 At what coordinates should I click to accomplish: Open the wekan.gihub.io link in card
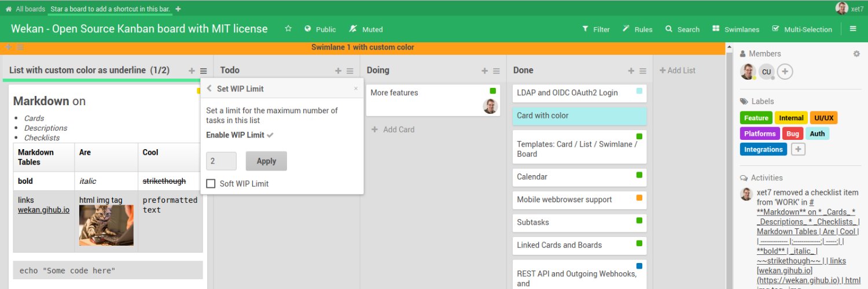43,210
